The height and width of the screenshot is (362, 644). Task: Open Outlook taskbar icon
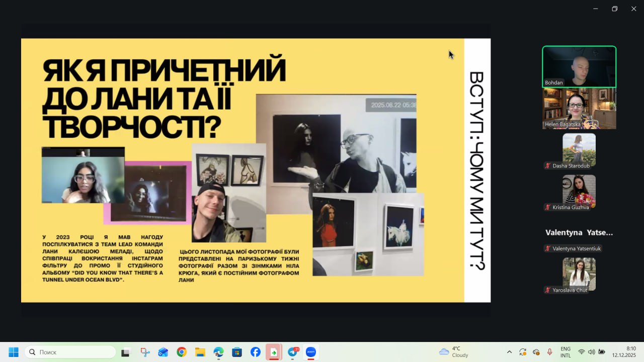coord(163,352)
